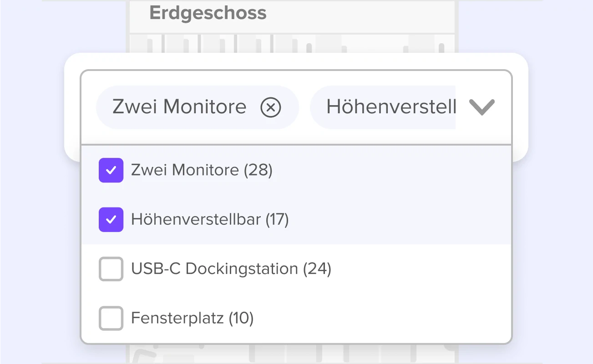Viewport: 593px width, 364px height.
Task: Enable the USB-C Dockingstation checkbox
Action: click(x=111, y=269)
